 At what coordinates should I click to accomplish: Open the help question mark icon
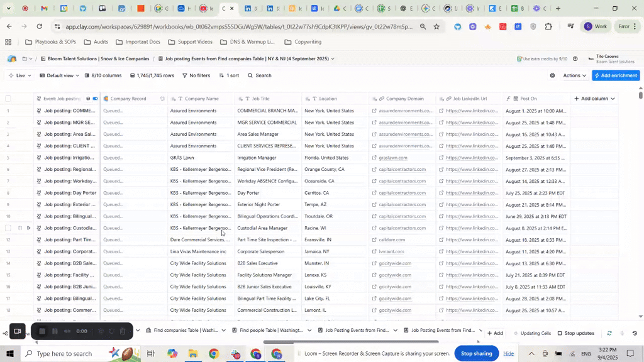[575, 58]
